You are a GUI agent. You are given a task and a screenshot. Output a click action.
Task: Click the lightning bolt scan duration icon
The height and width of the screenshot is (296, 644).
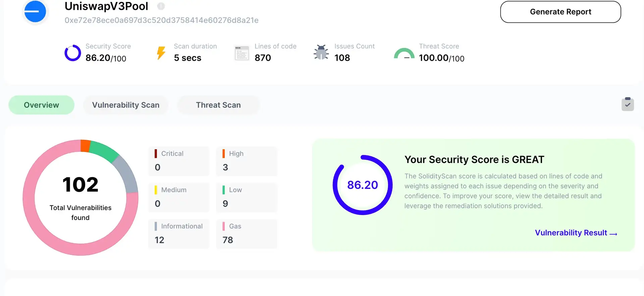161,53
